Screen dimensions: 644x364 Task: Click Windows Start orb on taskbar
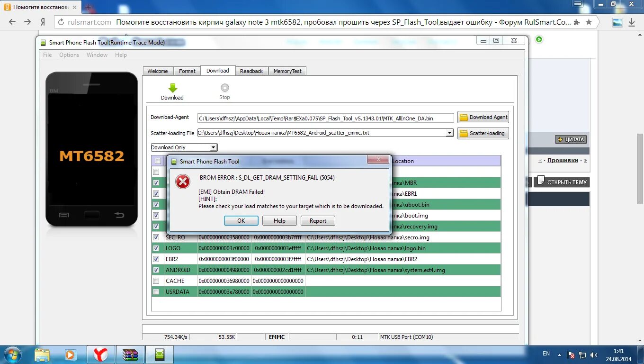12,355
